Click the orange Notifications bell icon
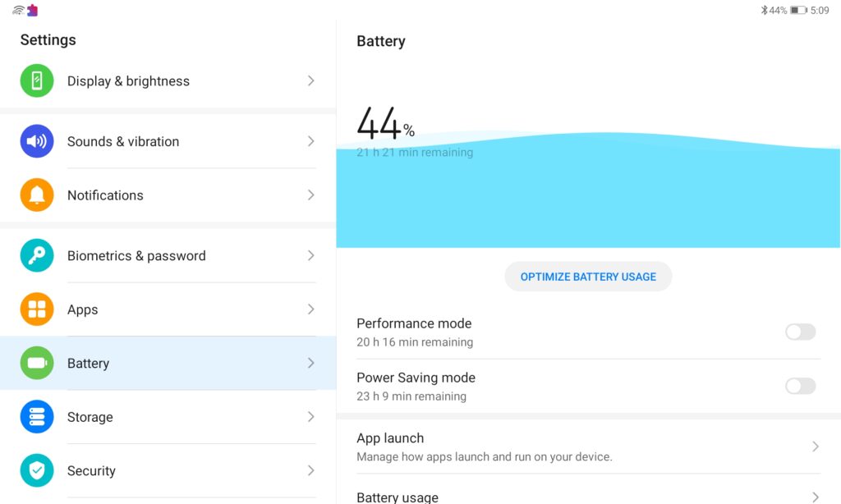Screen dimensions: 841x504 click(37, 195)
